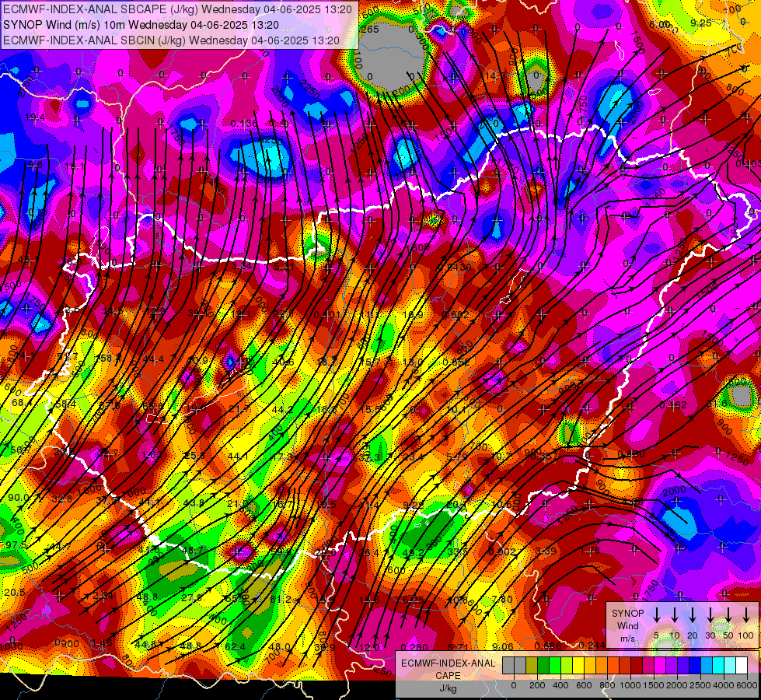Click the 5 m/s wind arrow in legend

pyautogui.click(x=656, y=615)
